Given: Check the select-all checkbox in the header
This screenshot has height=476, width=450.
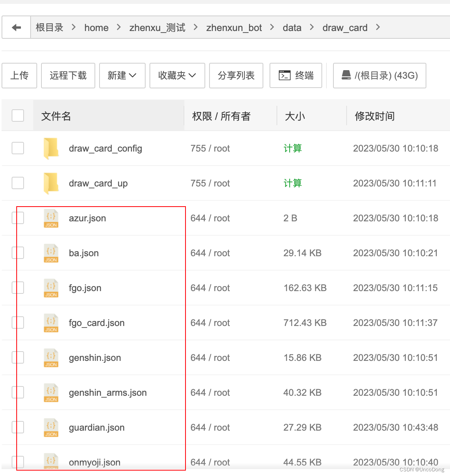Looking at the screenshot, I should [x=17, y=115].
